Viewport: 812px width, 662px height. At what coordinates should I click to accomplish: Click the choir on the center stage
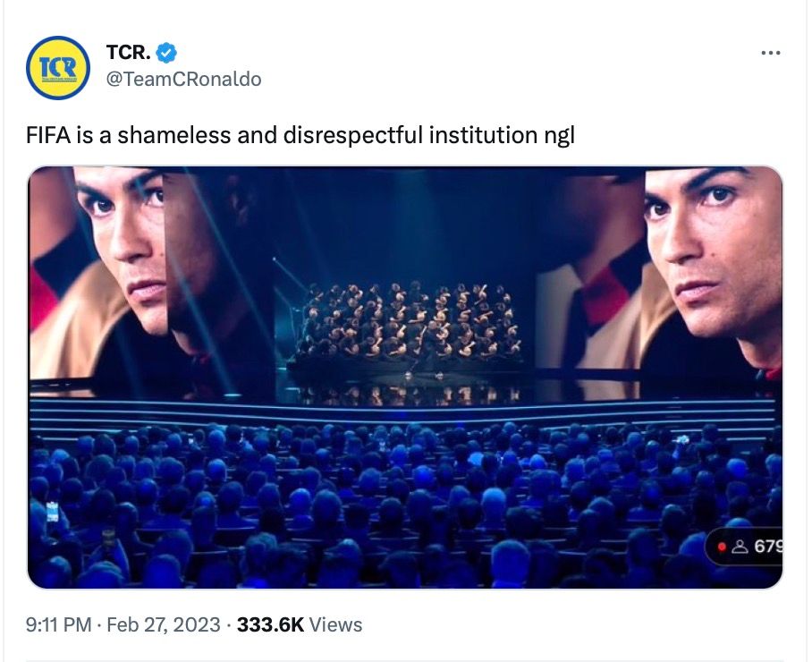pos(402,322)
